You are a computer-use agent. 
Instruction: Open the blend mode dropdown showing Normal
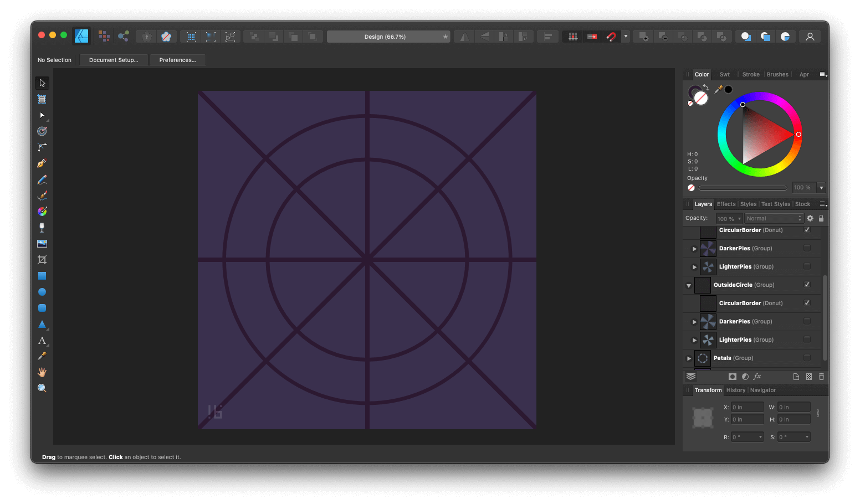tap(774, 218)
